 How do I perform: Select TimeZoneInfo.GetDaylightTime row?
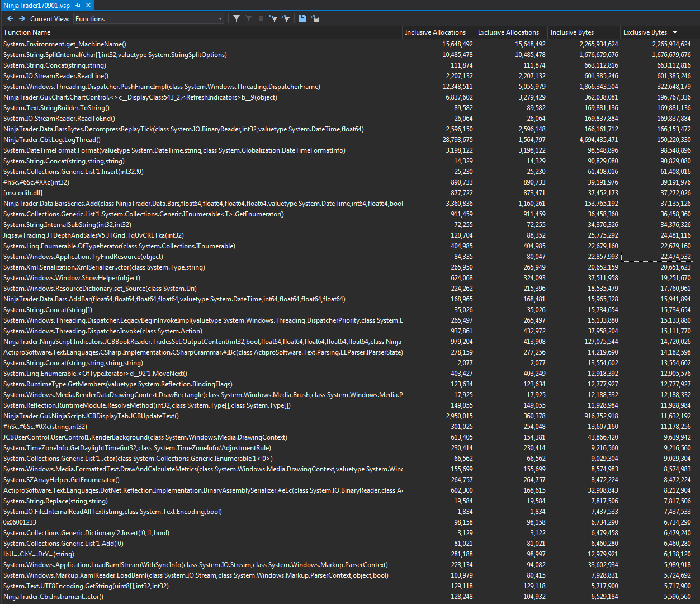pyautogui.click(x=347, y=448)
